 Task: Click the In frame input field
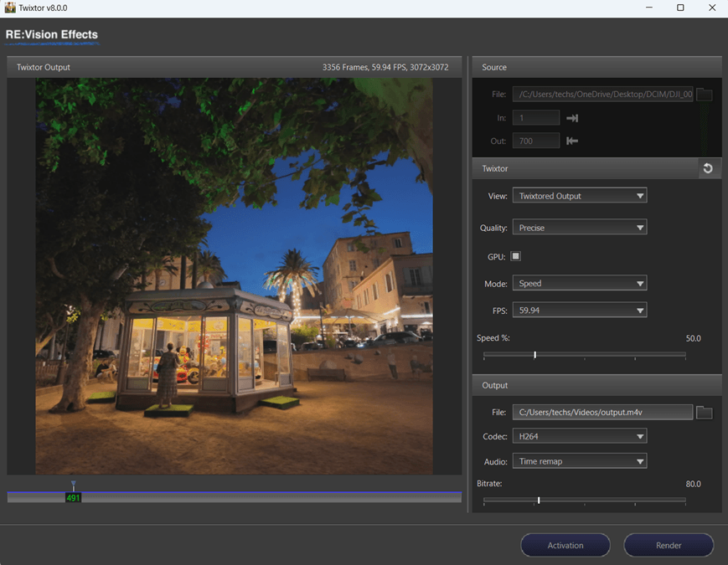pos(535,118)
